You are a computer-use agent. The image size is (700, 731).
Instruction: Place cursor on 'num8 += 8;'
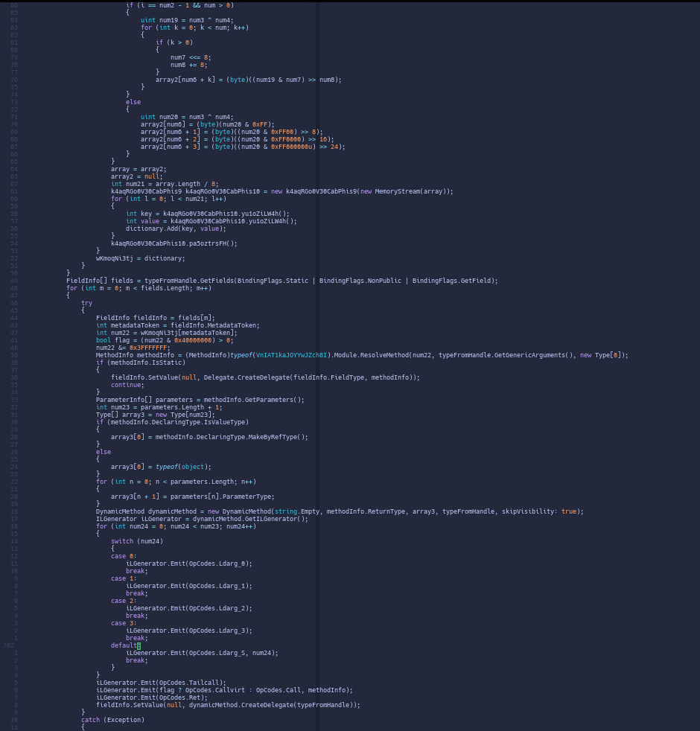189,65
